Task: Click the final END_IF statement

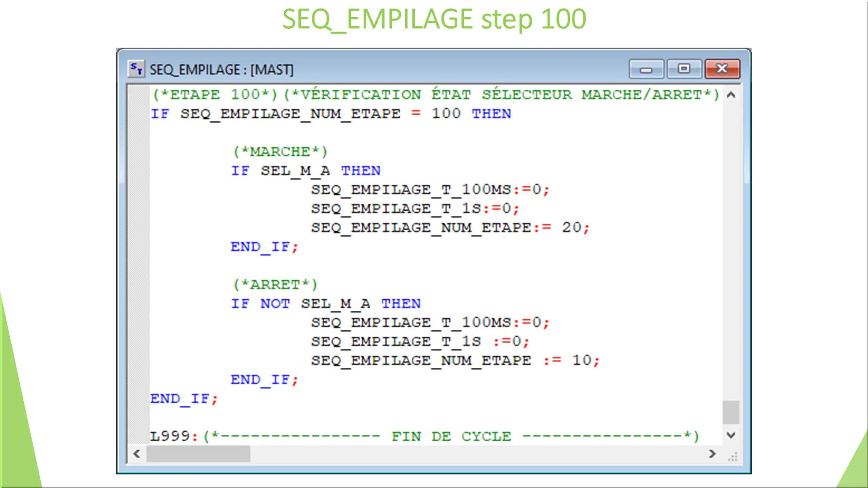Action: [x=184, y=398]
